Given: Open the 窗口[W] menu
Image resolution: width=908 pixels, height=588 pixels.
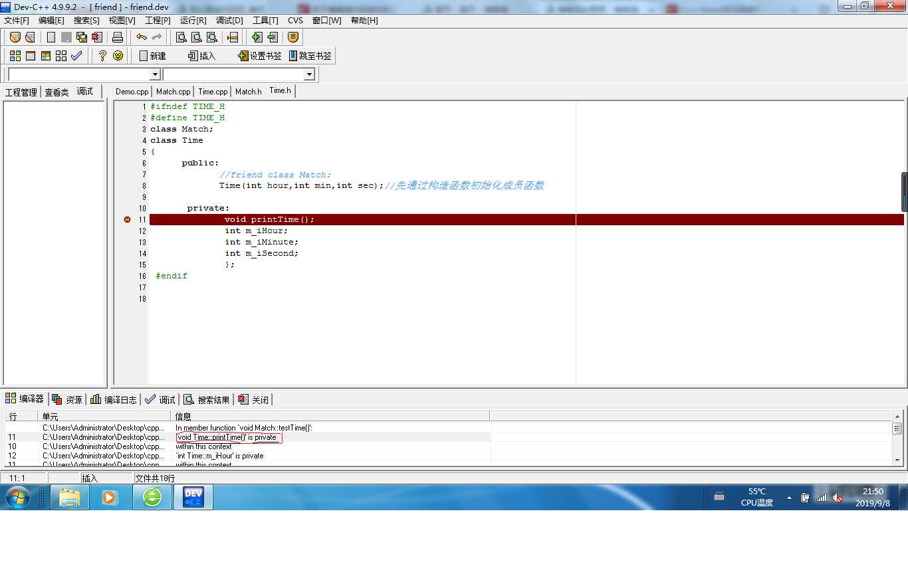Looking at the screenshot, I should click(326, 21).
